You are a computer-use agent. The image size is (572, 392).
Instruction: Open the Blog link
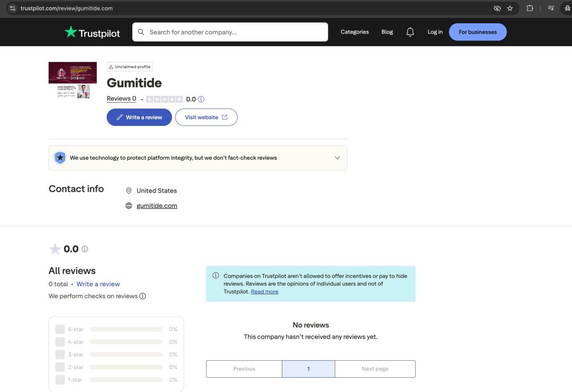tap(387, 32)
